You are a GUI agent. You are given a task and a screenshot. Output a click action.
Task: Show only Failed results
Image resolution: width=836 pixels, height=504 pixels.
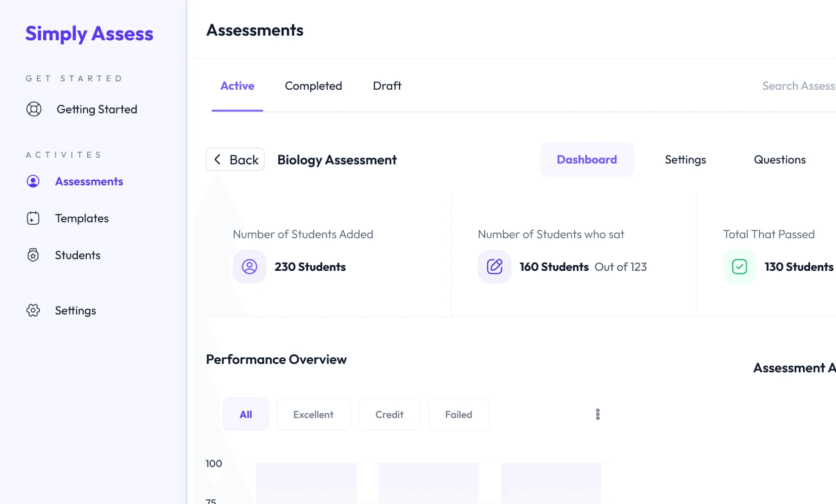pos(458,414)
